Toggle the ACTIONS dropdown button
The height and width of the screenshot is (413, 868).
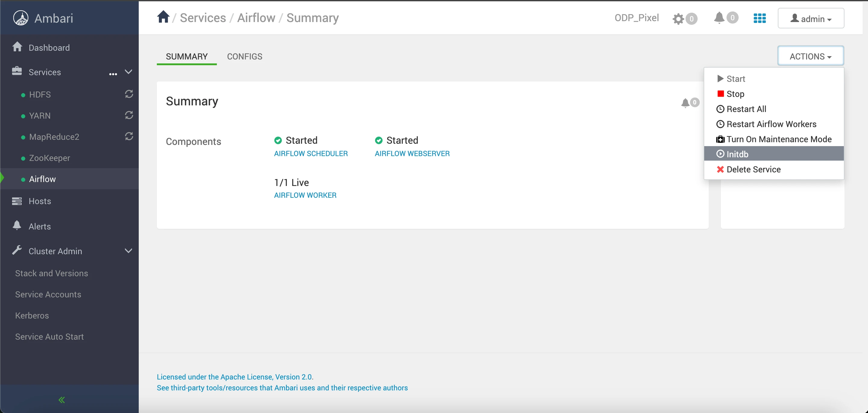click(810, 56)
